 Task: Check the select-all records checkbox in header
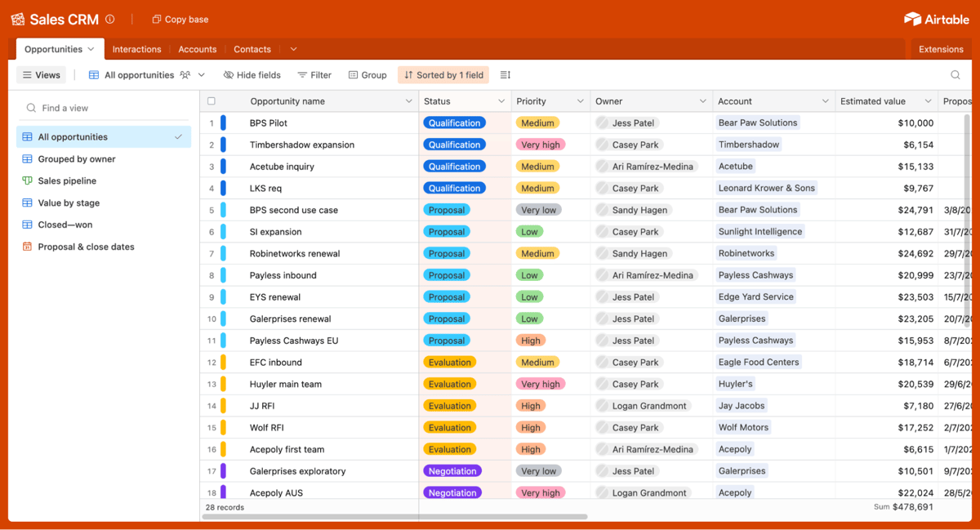click(x=212, y=101)
